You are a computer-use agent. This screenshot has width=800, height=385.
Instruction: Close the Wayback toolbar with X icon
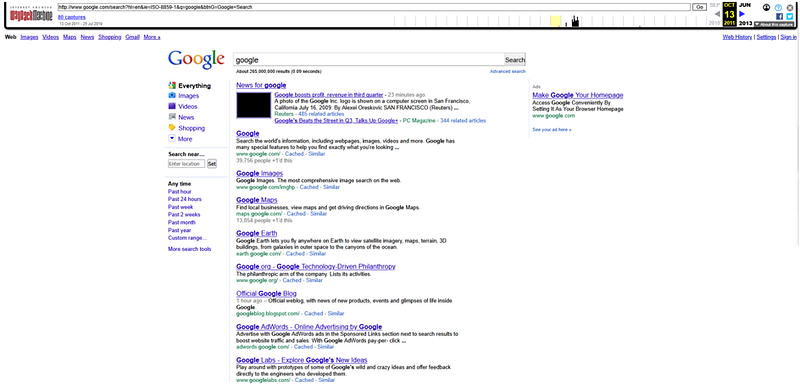pyautogui.click(x=790, y=8)
